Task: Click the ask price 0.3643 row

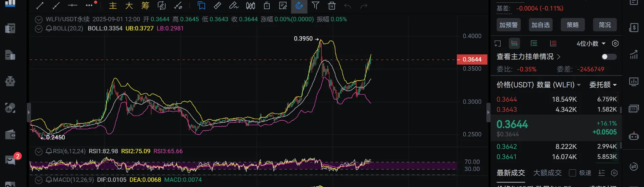Action: 556,109
